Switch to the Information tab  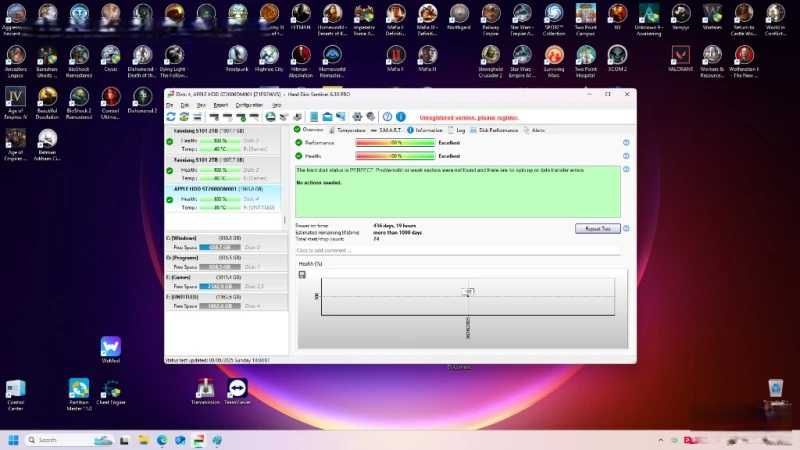pos(425,130)
